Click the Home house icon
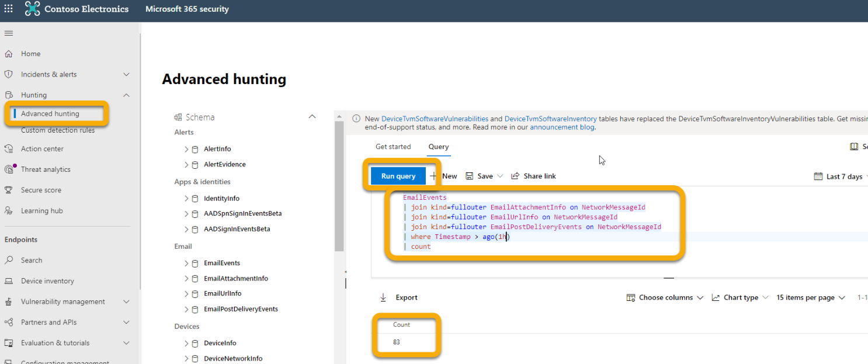Screen dimensions: 868x364 pos(9,54)
